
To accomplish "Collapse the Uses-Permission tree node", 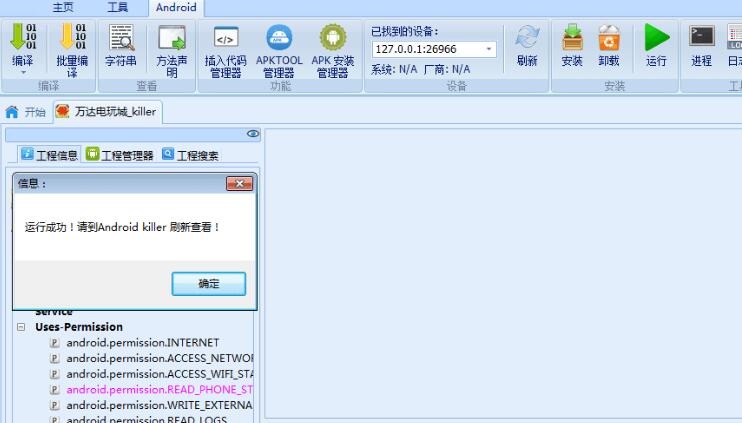I will pos(21,327).
